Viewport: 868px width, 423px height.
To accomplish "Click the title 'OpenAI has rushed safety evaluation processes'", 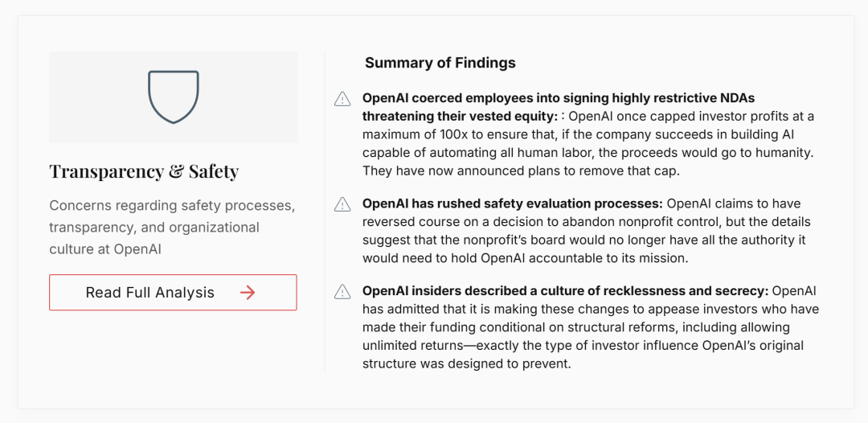I will tap(513, 203).
